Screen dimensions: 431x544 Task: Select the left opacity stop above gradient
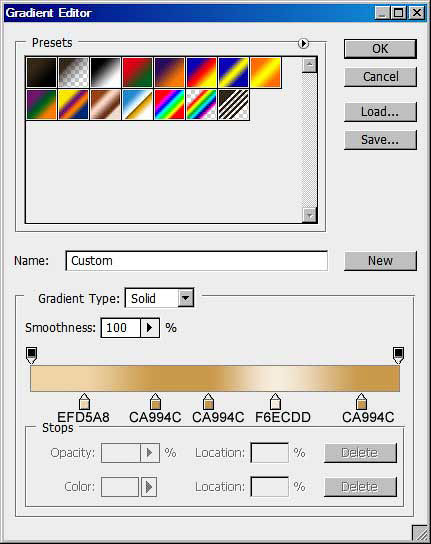pos(32,355)
